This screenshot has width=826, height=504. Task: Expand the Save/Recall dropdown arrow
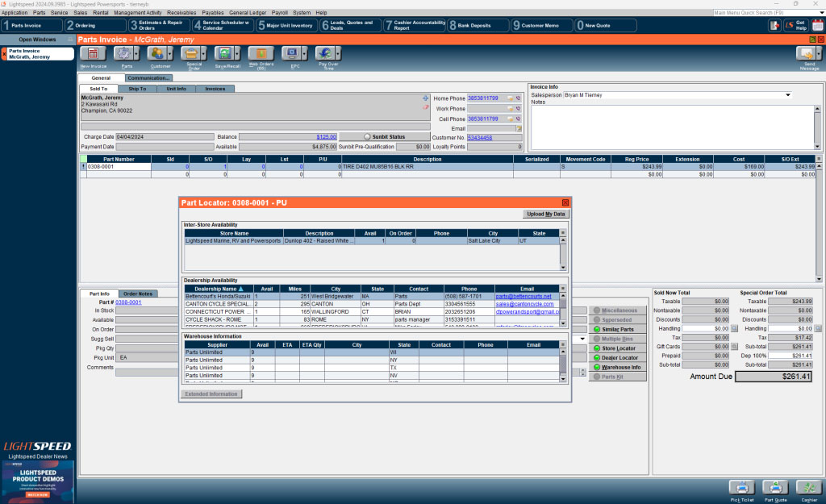point(238,54)
